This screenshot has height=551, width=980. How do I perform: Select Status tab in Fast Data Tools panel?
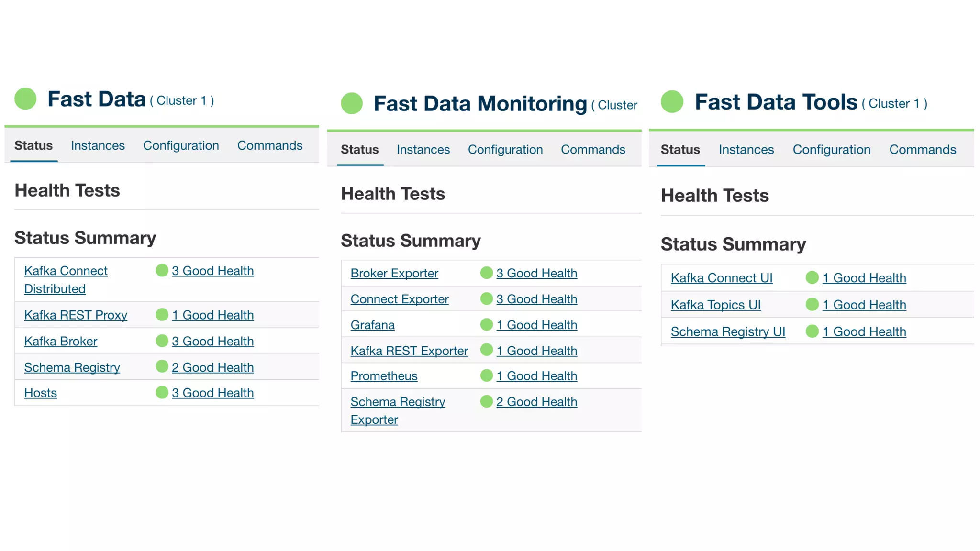click(x=680, y=150)
